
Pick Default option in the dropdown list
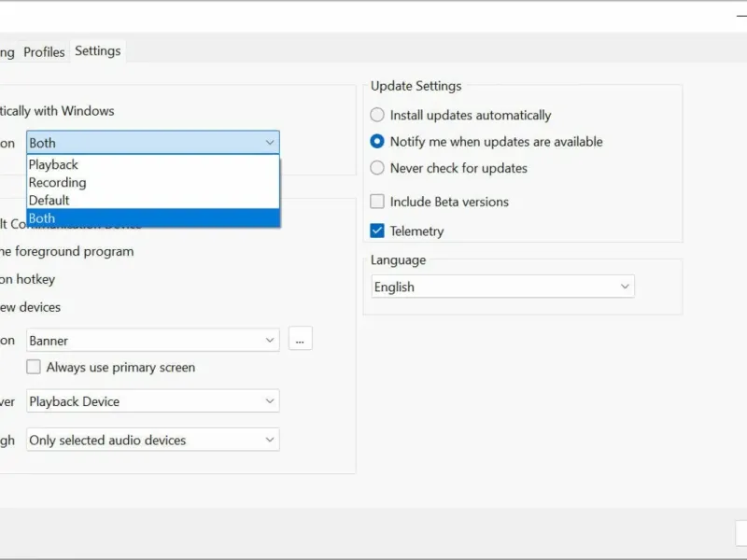[x=49, y=201]
